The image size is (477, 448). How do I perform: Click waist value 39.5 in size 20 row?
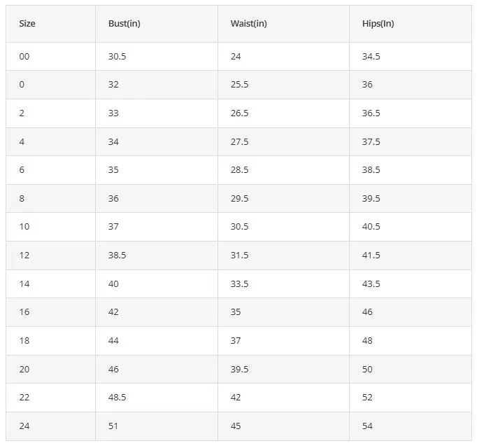click(239, 369)
